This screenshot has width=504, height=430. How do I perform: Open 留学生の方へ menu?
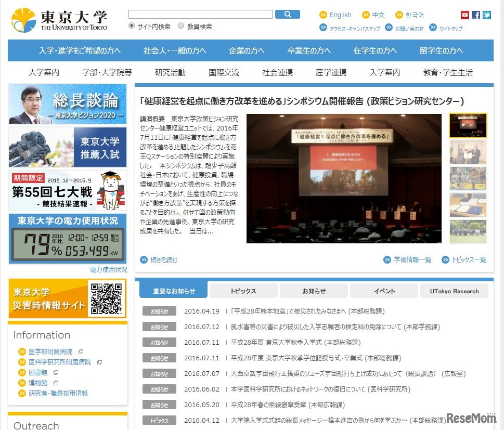tap(441, 50)
